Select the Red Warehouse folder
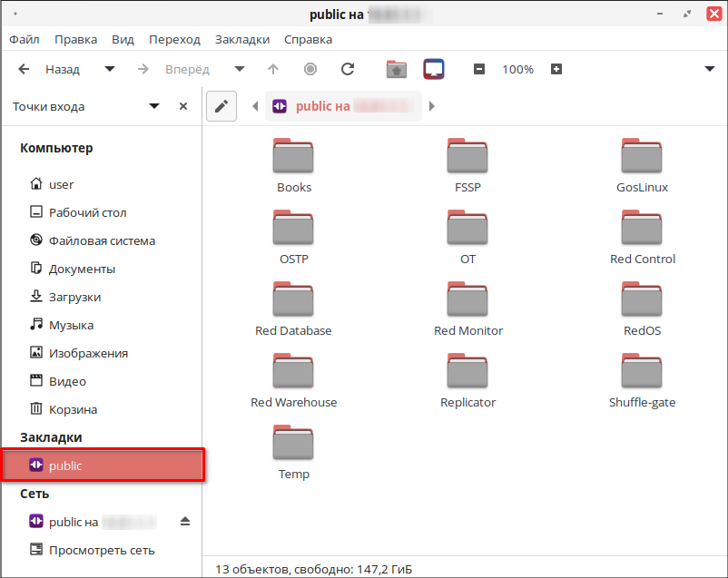The image size is (728, 578). point(294,381)
